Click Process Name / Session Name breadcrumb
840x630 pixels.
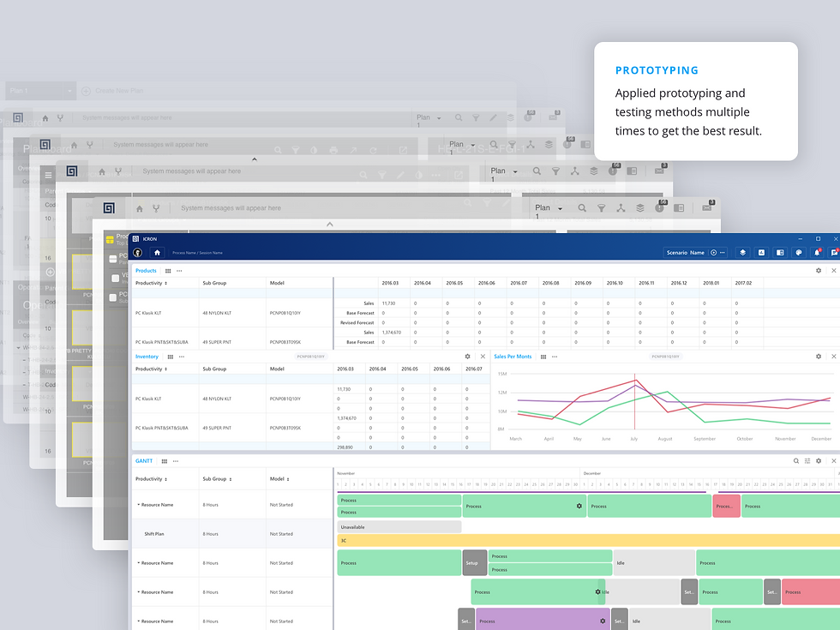(x=197, y=253)
